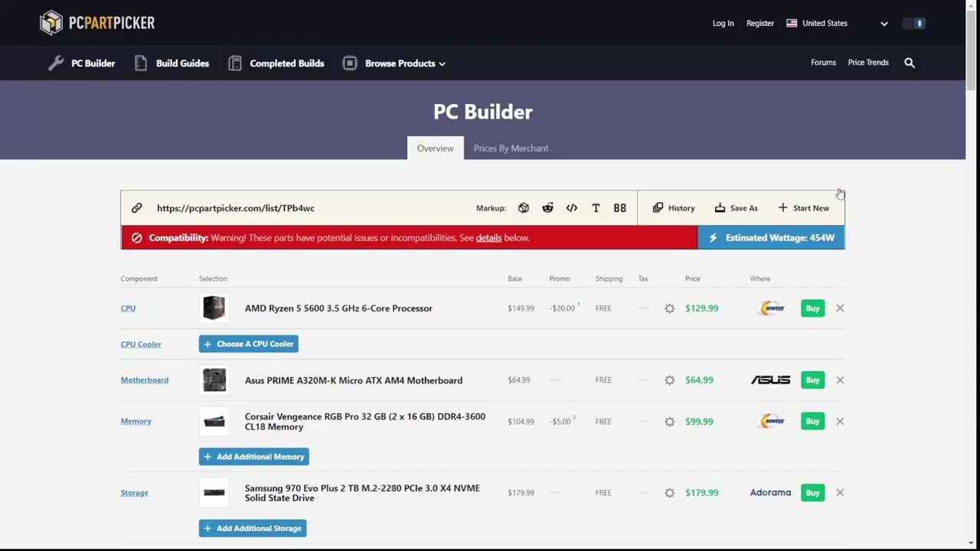The image size is (980, 551).
Task: Open PC Builder from the navigation bar
Action: (x=81, y=64)
